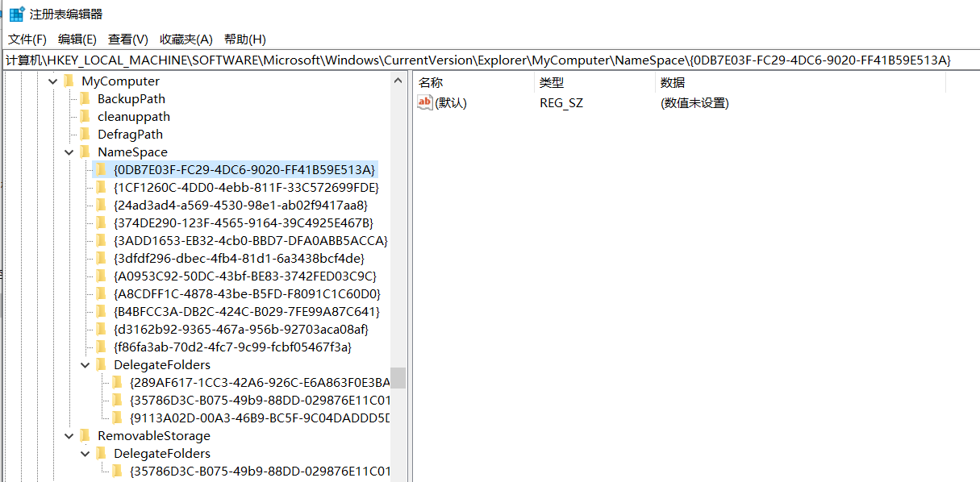Collapse DelegateFolders node under RemovableStorage
Image resolution: width=980 pixels, height=482 pixels.
click(x=85, y=454)
